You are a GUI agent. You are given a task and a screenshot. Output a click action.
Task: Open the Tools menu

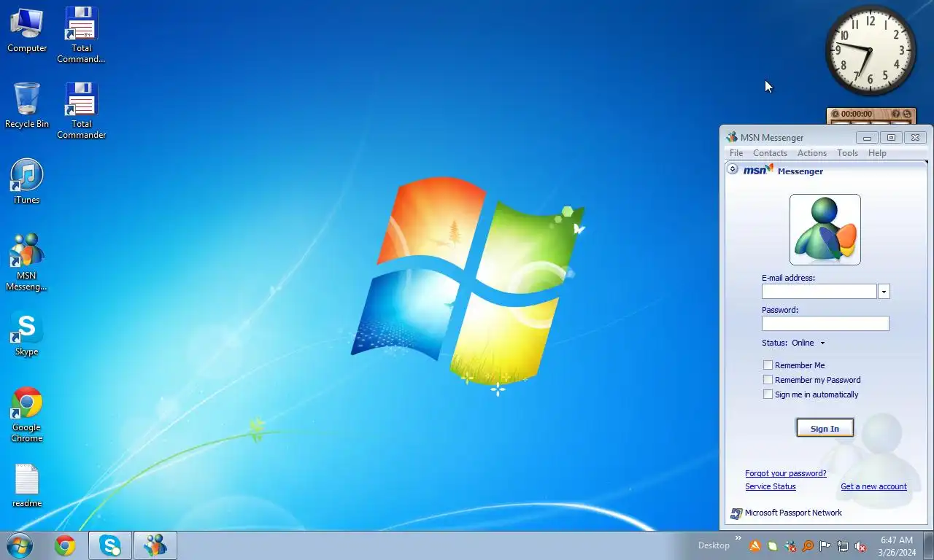847,153
